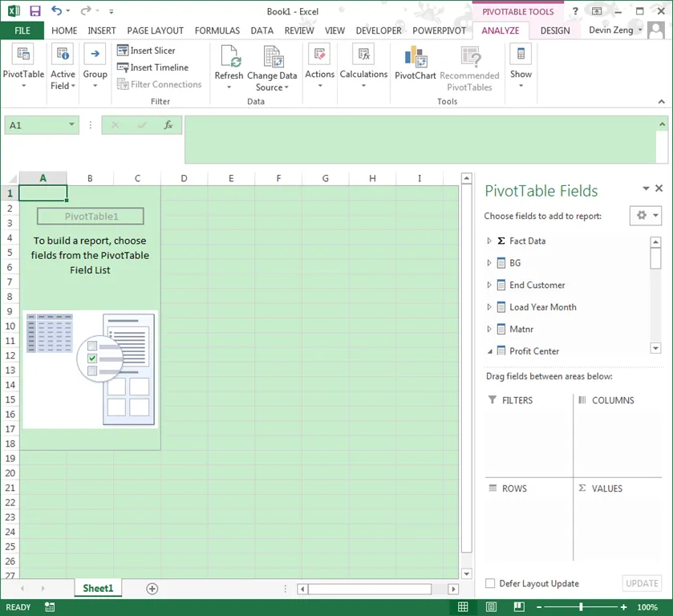
Task: Click the macro recording status bar icon
Action: 50,607
